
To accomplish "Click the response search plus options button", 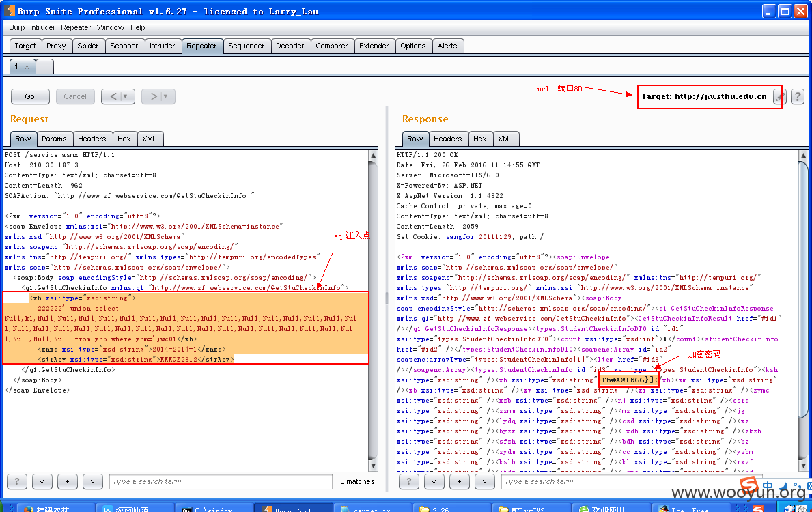I will [460, 481].
